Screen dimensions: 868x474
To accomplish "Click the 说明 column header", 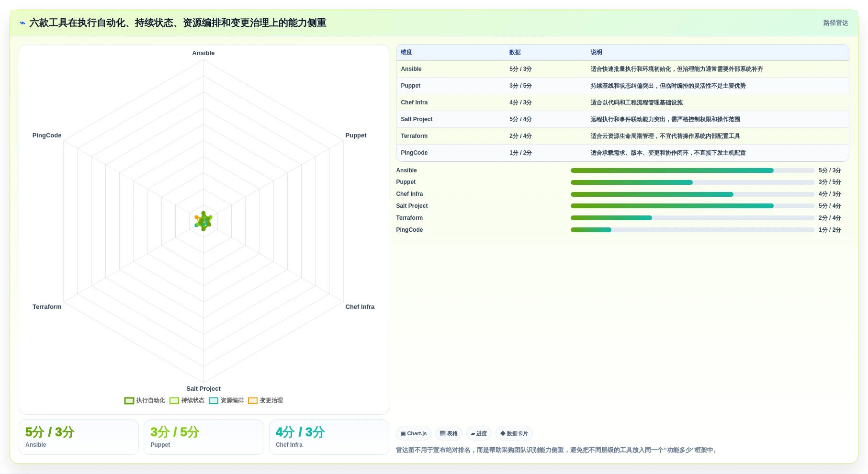I will [x=596, y=52].
